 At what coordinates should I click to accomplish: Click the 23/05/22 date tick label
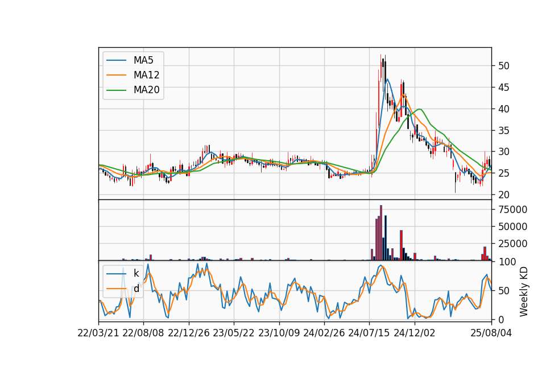click(234, 333)
